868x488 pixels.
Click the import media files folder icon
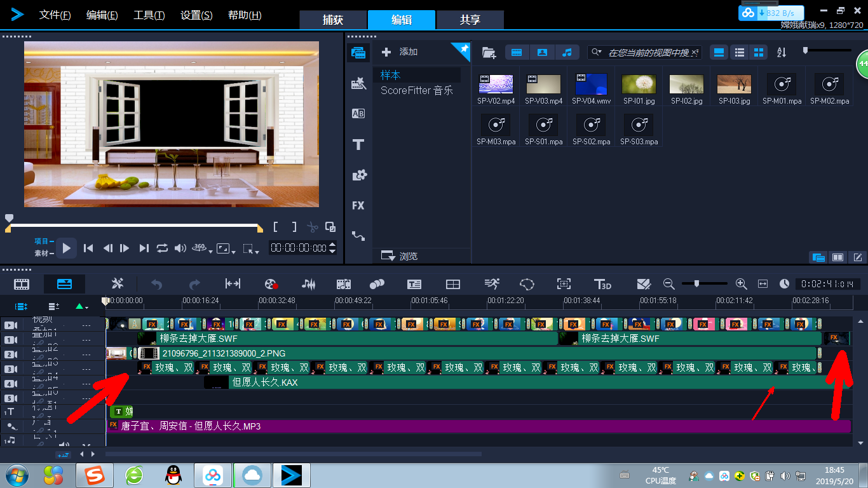pos(489,53)
